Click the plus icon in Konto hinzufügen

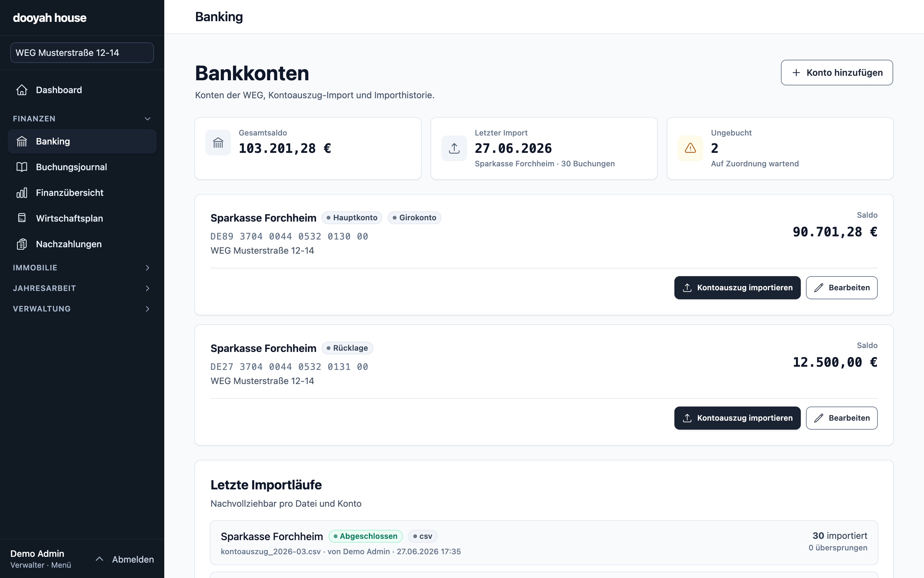point(796,73)
